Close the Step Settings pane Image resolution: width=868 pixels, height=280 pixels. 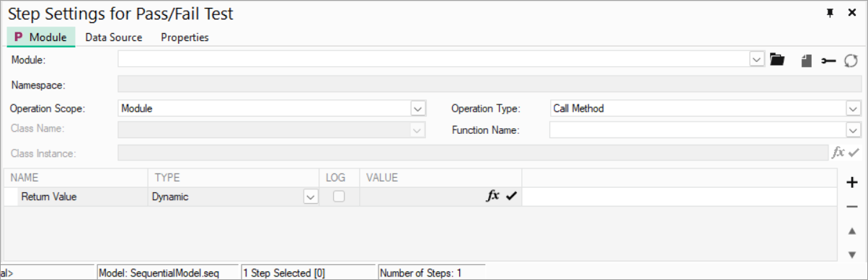pos(851,13)
